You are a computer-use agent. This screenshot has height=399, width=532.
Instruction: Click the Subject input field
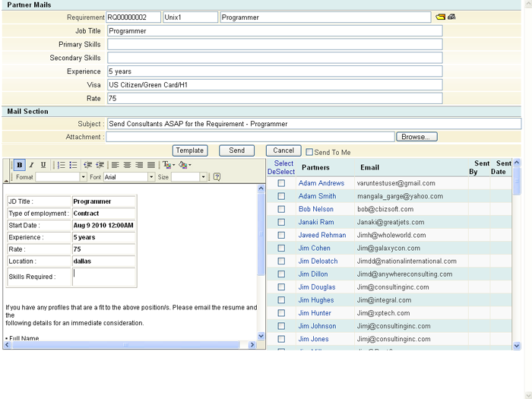[314, 124]
